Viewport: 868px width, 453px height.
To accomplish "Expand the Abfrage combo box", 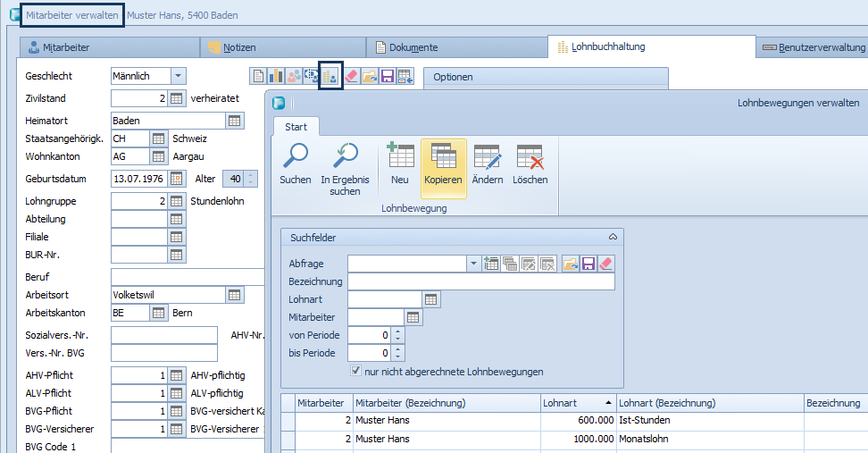I will point(472,264).
